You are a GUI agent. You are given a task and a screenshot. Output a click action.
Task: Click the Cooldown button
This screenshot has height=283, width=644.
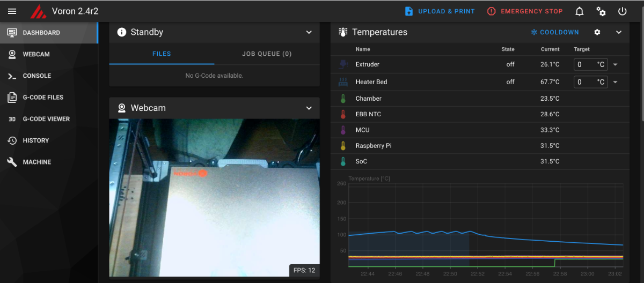coord(555,32)
